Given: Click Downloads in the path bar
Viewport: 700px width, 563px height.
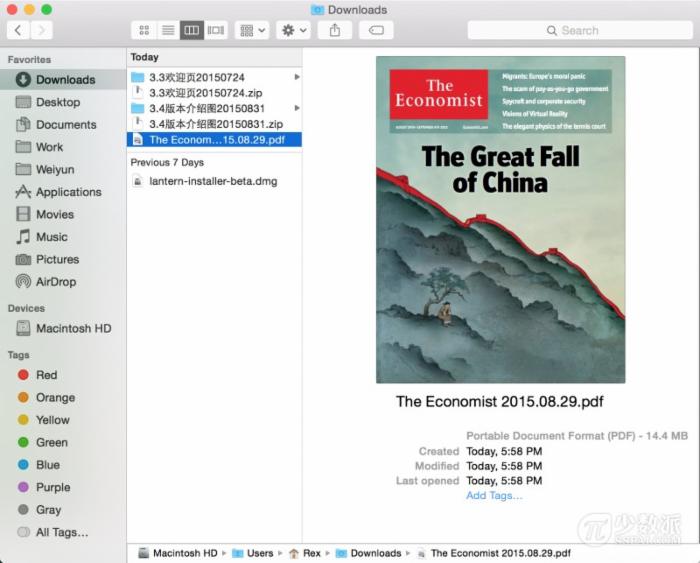Looking at the screenshot, I should coord(368,553).
